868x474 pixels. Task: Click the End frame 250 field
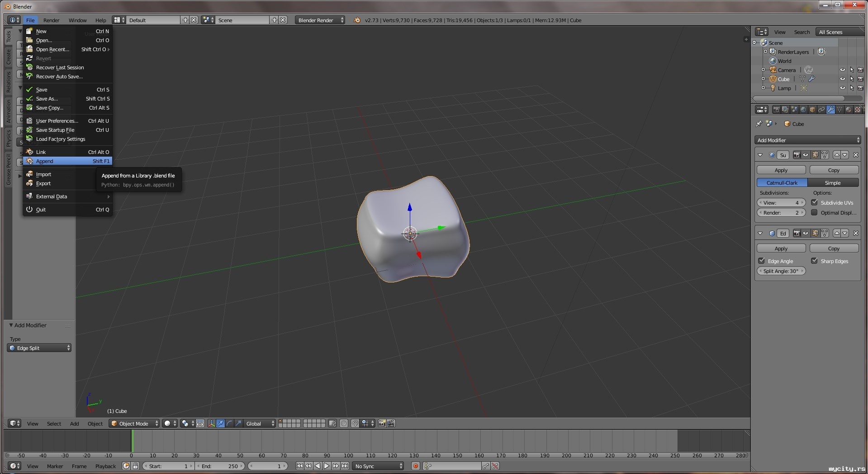[220, 466]
